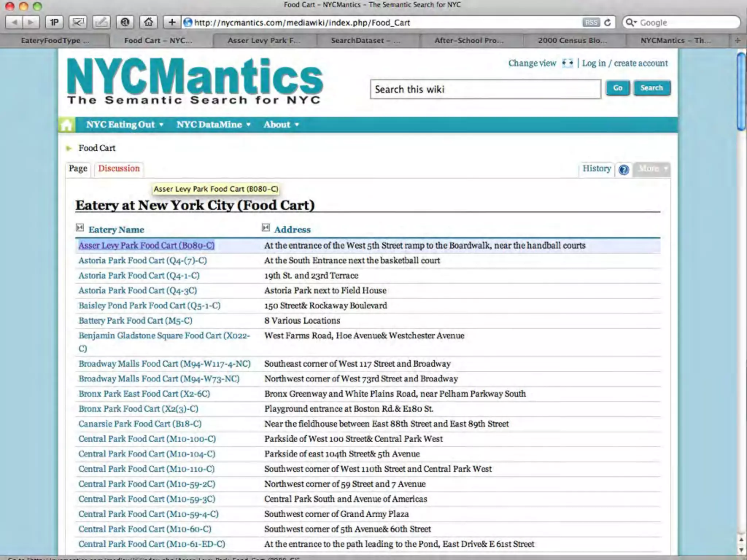Screen dimensions: 747x560
Task: Open the Discussion page tab
Action: pos(119,168)
